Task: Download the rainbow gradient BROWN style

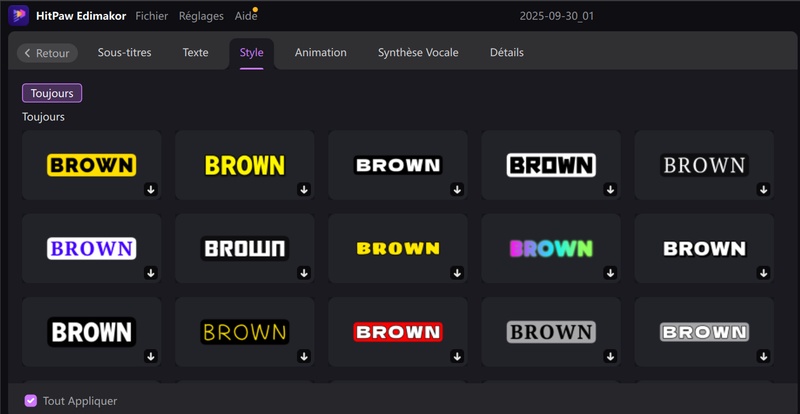Action: 609,272
